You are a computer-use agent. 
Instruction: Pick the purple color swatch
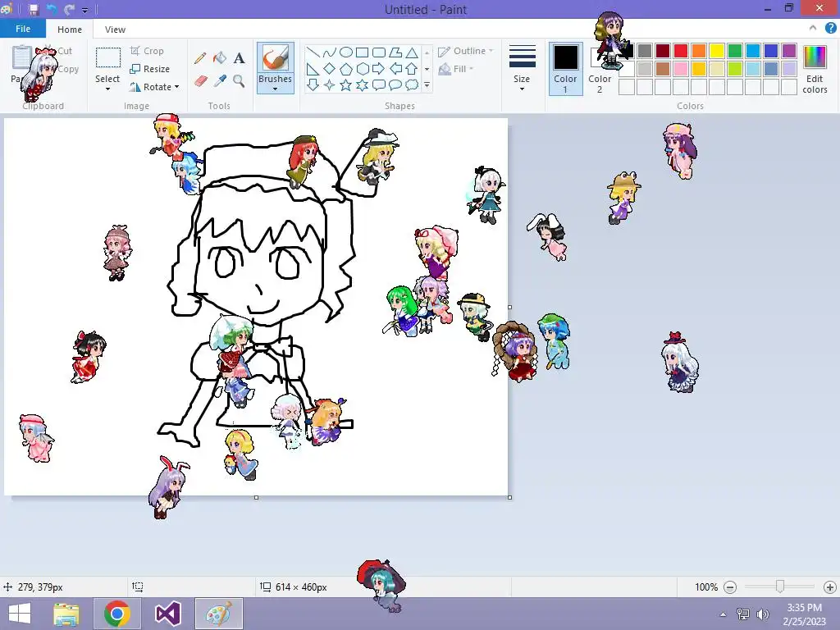(789, 51)
